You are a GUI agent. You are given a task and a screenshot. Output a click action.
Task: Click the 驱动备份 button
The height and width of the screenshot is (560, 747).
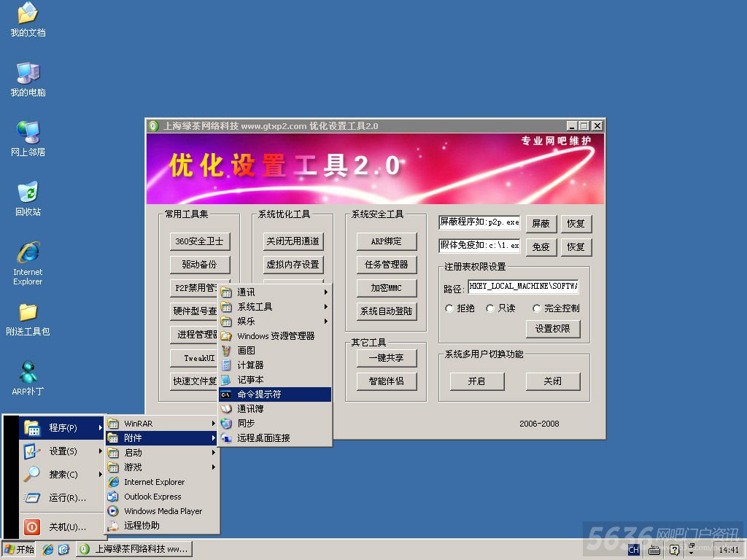(200, 264)
